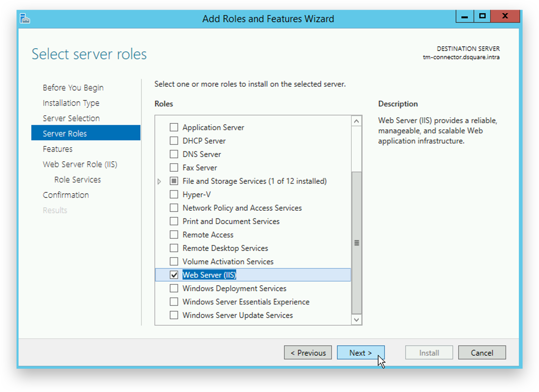539x392 pixels.
Task: Select Role Services in the sidebar
Action: click(x=78, y=180)
